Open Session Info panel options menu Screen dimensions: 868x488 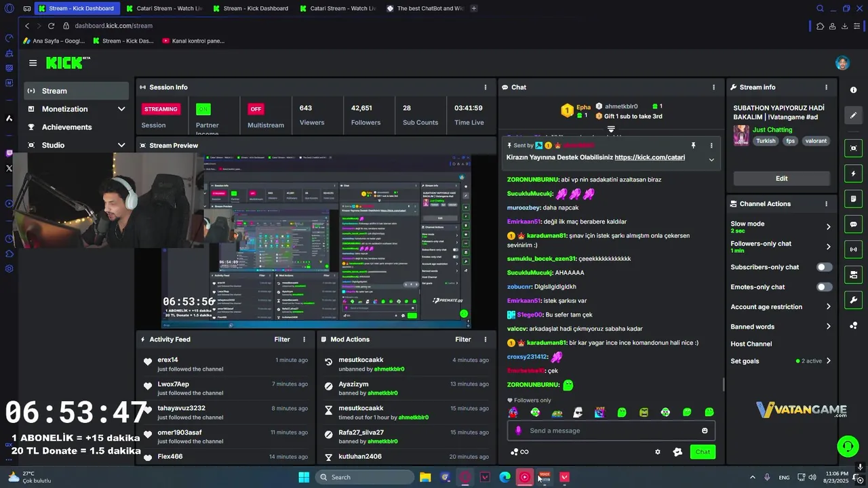point(486,87)
